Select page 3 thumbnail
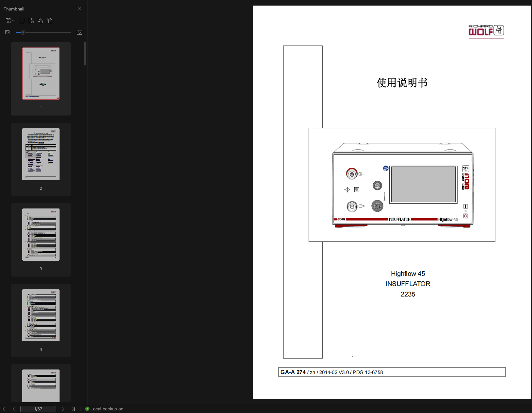This screenshot has height=413, width=532. coord(41,235)
